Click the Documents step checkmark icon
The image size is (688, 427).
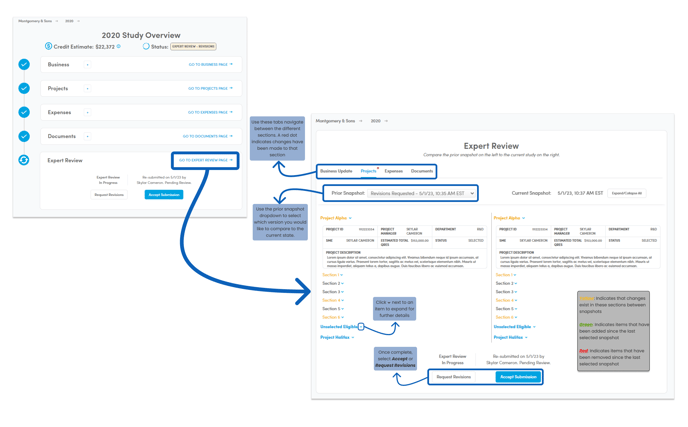24,136
